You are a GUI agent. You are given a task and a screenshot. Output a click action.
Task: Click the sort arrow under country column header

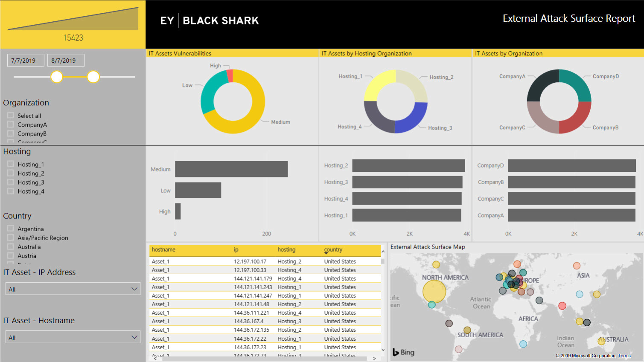[x=326, y=254]
